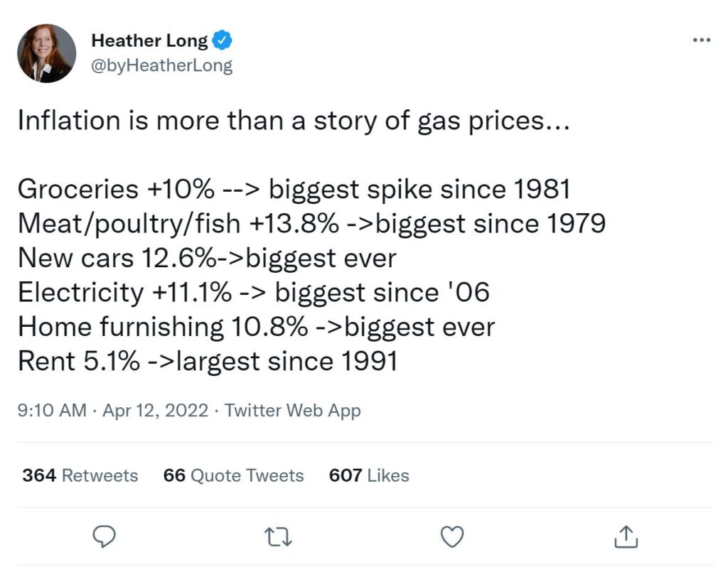The height and width of the screenshot is (567, 728).
Task: Click the New cars 12.6% line
Action: pos(206,258)
